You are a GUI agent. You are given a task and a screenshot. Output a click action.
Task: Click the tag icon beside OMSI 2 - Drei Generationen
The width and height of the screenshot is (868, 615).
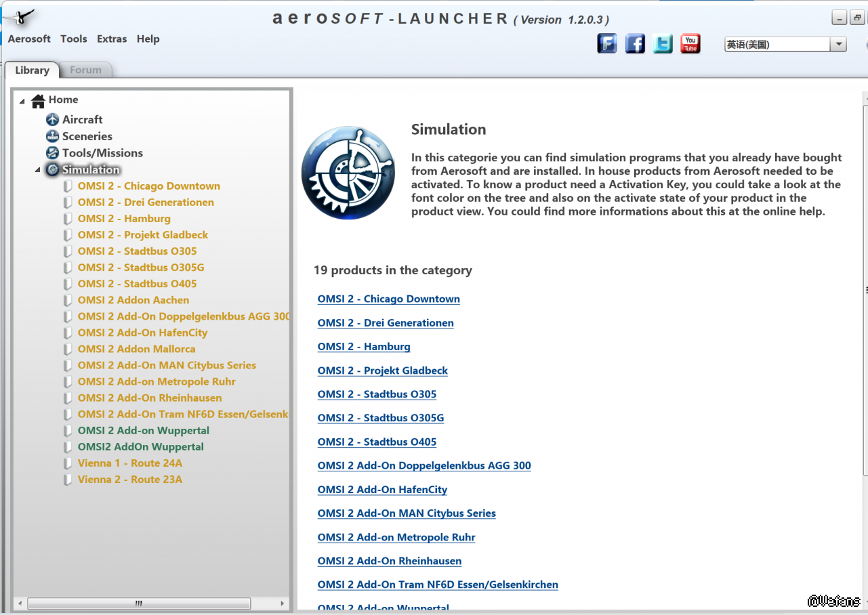(68, 203)
